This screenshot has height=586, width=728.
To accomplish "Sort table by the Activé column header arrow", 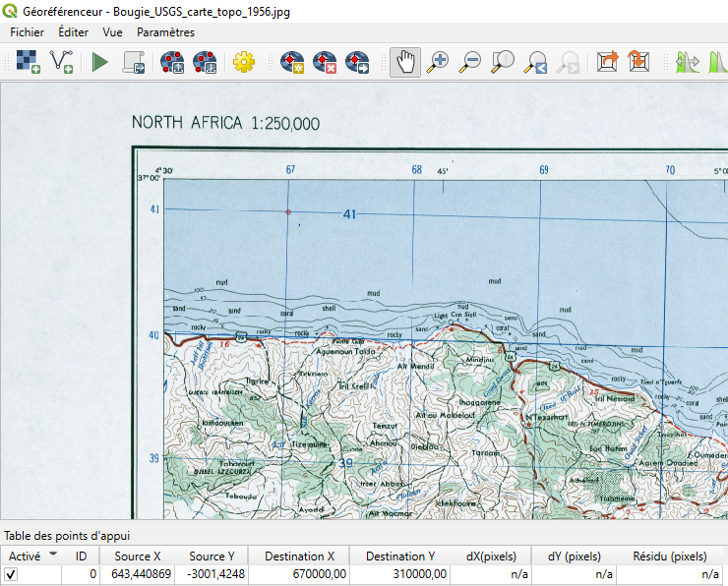I will coord(53,555).
